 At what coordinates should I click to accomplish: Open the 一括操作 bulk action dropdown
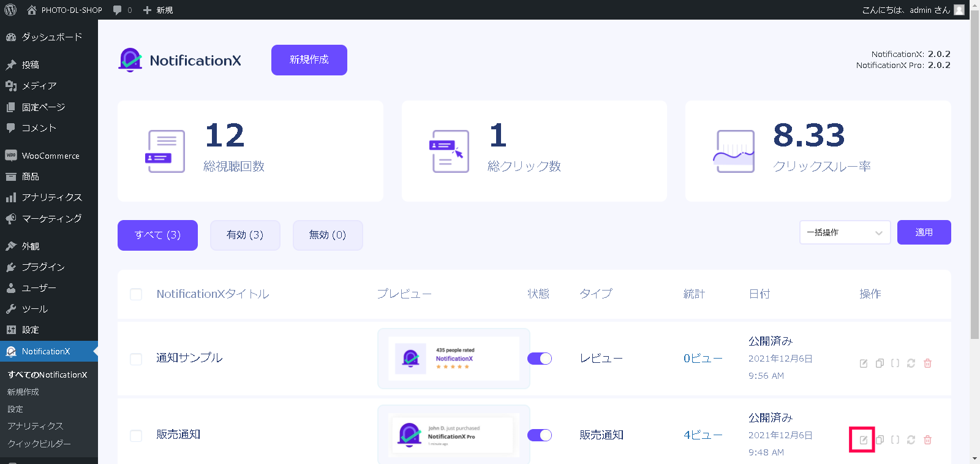click(x=845, y=232)
